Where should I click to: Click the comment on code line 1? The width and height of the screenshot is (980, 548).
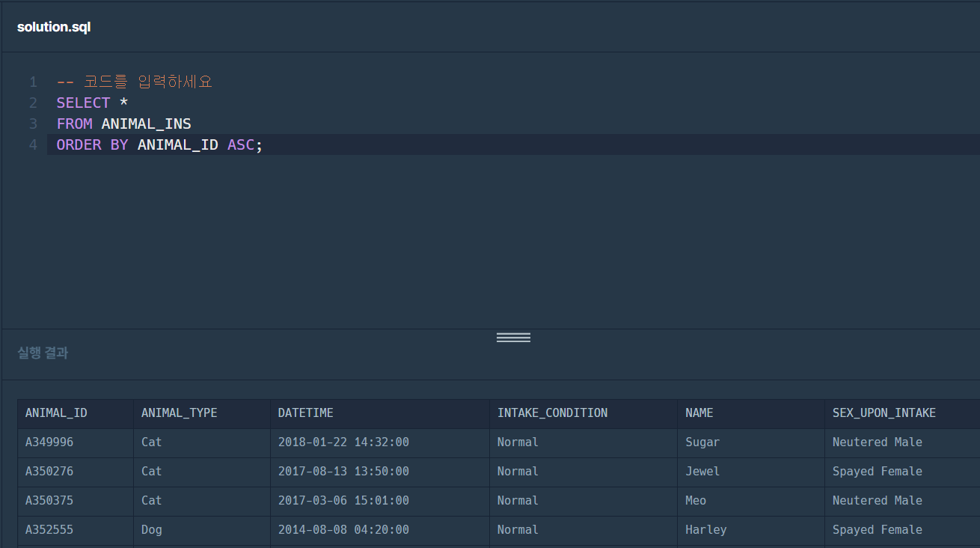pos(135,82)
